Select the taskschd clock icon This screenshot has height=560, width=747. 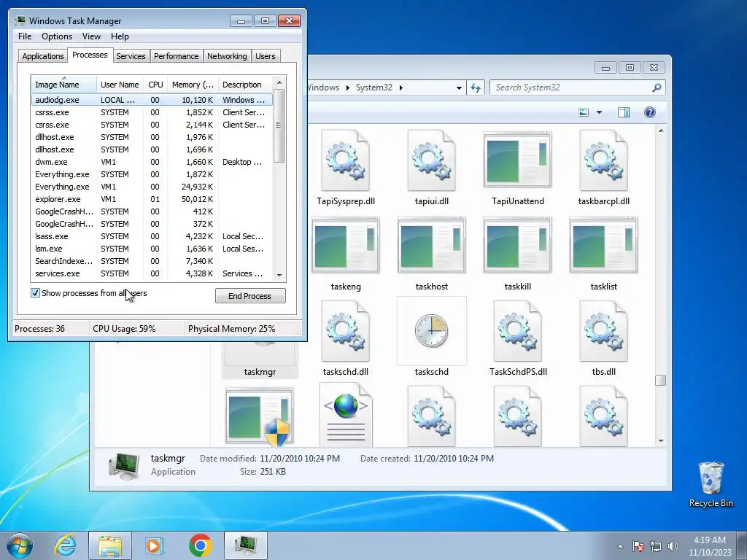(x=432, y=330)
